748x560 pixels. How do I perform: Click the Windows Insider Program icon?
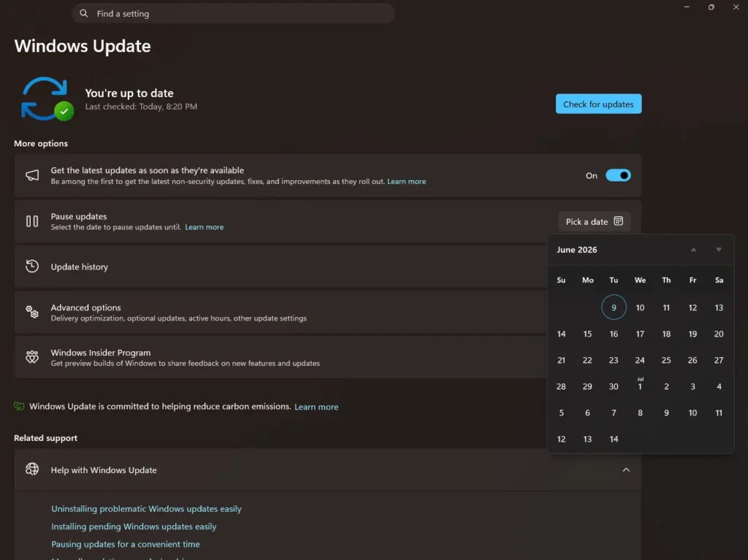pyautogui.click(x=32, y=357)
